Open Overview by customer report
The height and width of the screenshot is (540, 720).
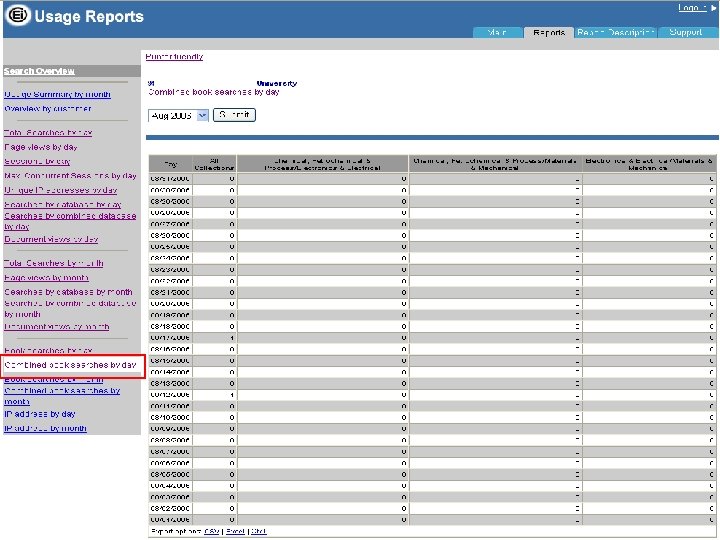point(48,108)
